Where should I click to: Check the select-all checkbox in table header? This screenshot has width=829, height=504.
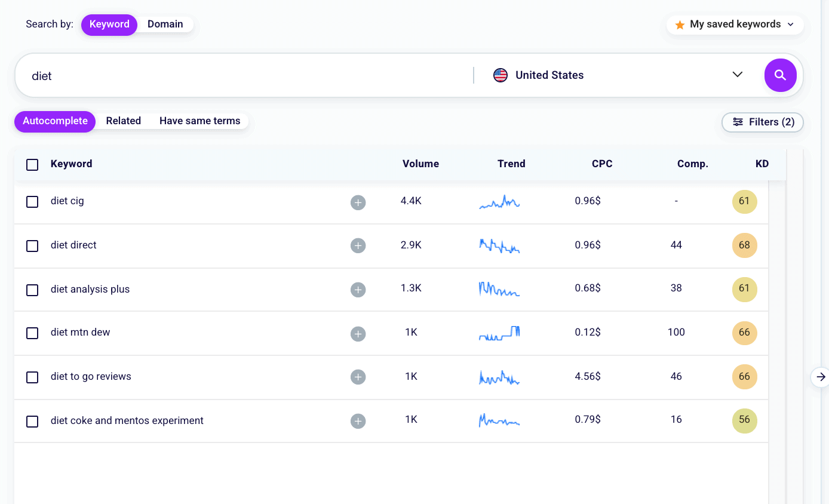point(32,165)
